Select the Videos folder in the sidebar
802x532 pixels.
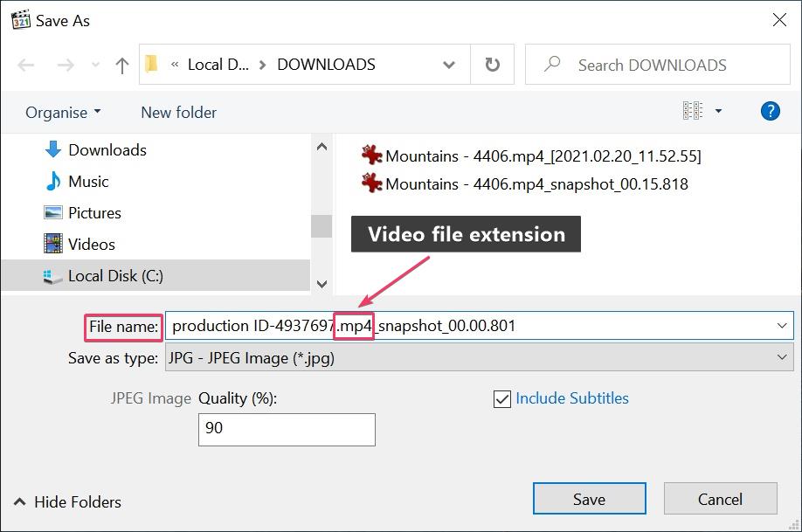94,244
